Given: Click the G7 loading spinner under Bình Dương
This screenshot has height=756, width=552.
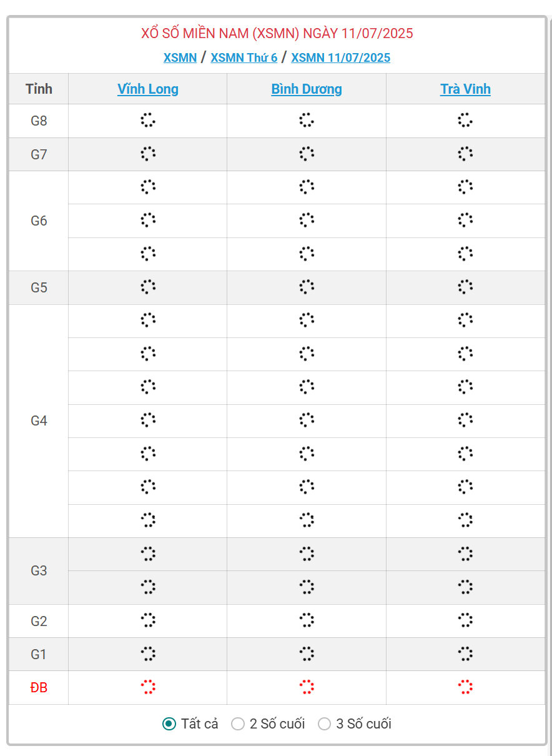Looking at the screenshot, I should tap(306, 154).
